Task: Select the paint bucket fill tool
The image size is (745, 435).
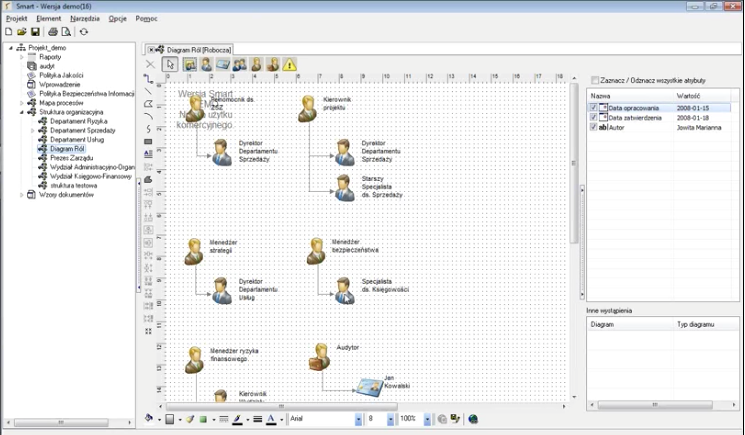Action: point(149,419)
